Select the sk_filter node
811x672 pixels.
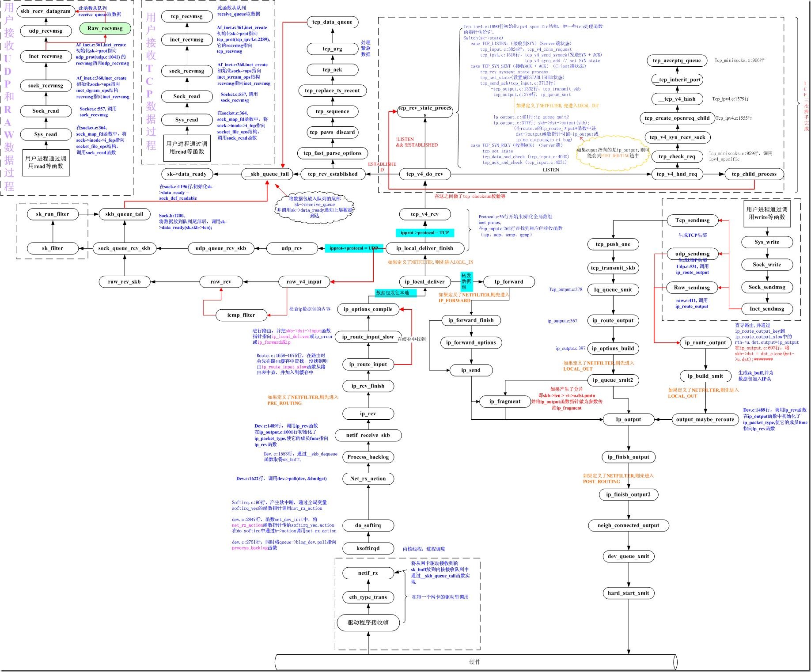click(53, 248)
